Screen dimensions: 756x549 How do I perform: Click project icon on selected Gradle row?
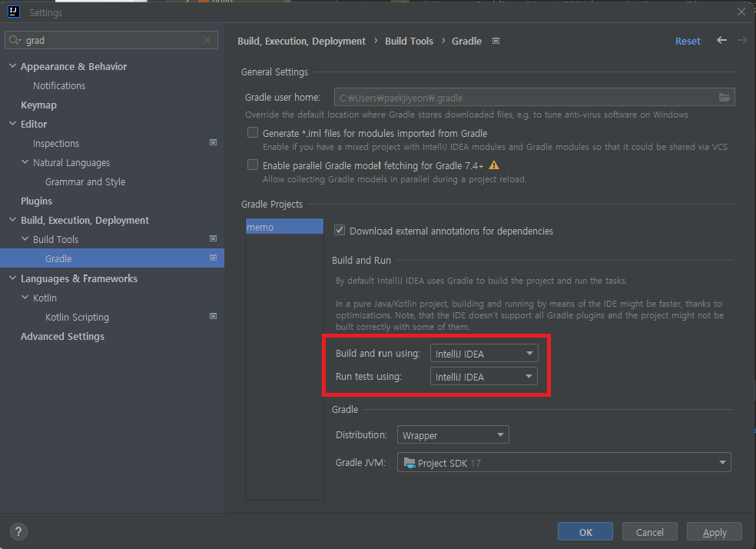tap(213, 258)
